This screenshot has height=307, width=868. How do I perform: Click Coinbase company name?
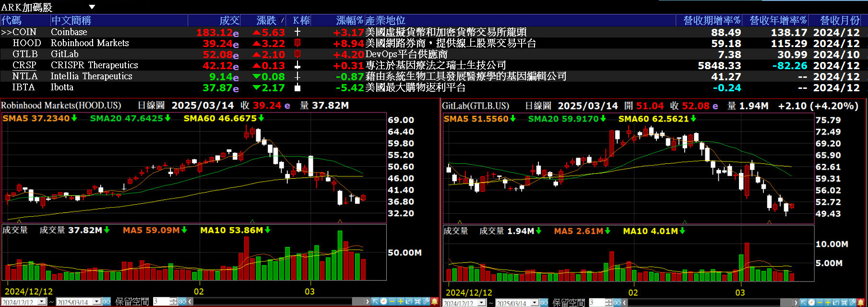pyautogui.click(x=69, y=32)
